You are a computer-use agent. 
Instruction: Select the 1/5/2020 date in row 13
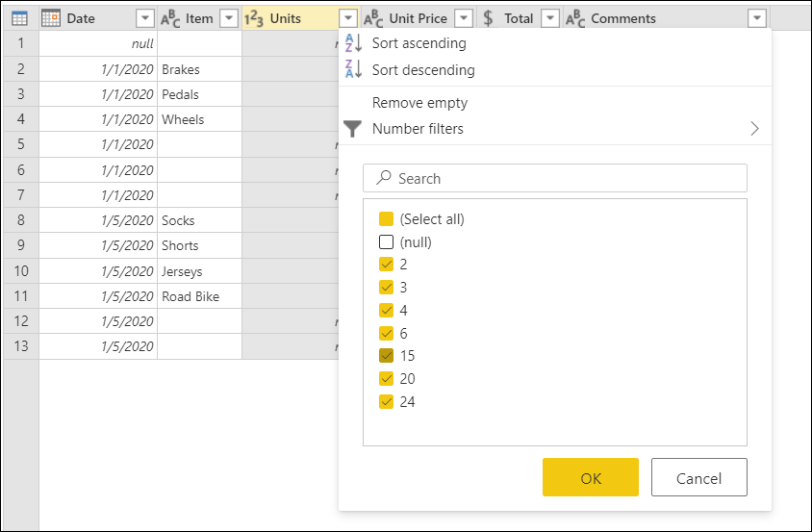click(x=98, y=346)
